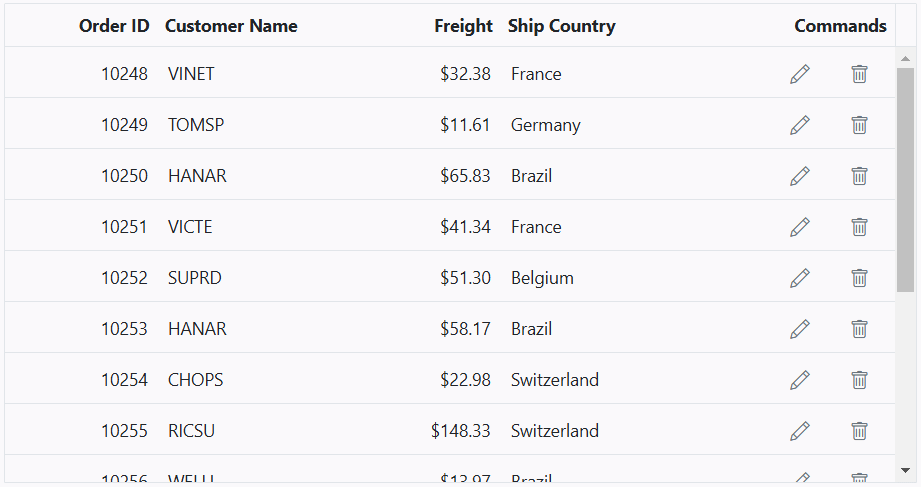The width and height of the screenshot is (921, 487).
Task: Sort by the Order ID column header
Action: (114, 26)
